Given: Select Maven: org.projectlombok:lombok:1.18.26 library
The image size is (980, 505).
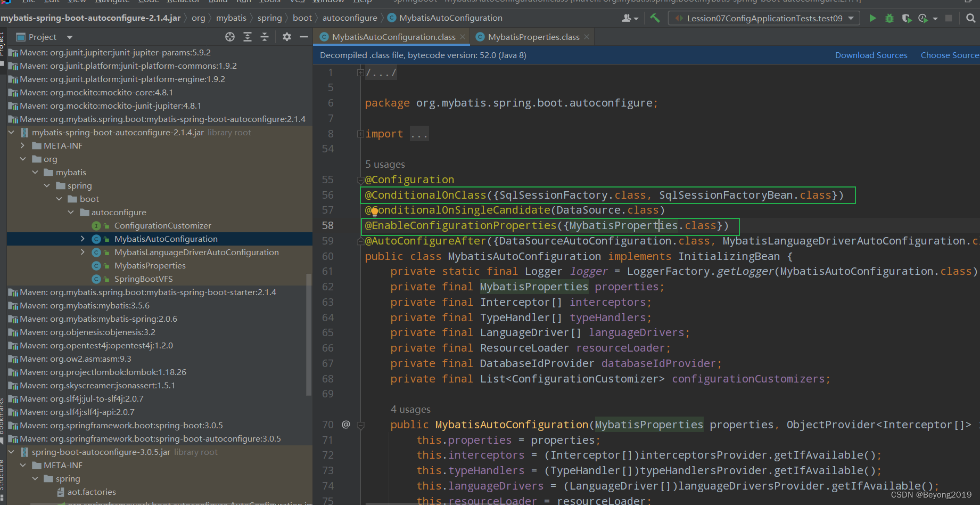Looking at the screenshot, I should pyautogui.click(x=103, y=372).
